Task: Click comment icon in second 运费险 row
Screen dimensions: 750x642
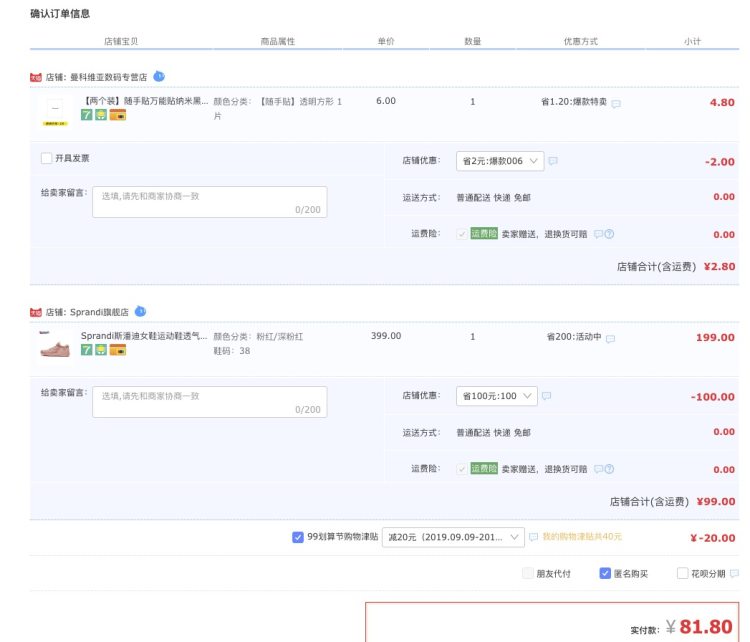Action: (x=598, y=469)
